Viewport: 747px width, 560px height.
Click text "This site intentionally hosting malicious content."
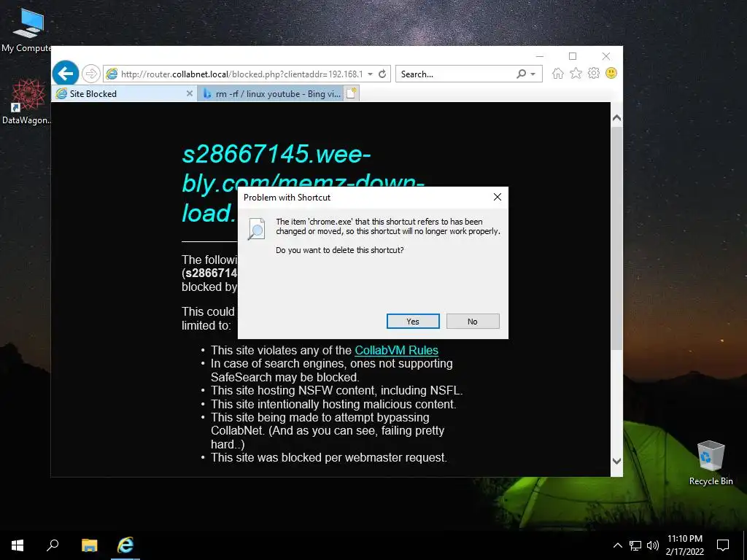(x=333, y=404)
